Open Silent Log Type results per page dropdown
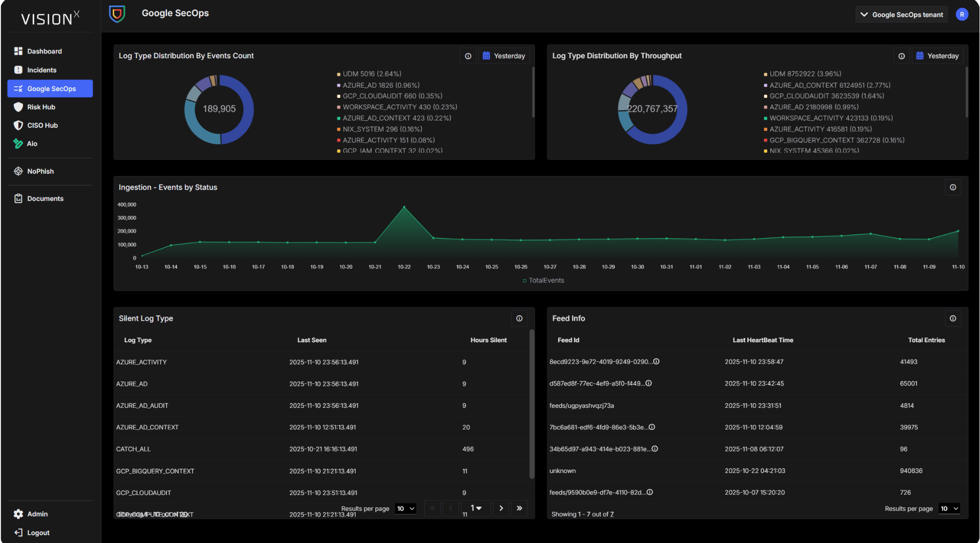Screen dimensions: 980x543 click(406, 509)
